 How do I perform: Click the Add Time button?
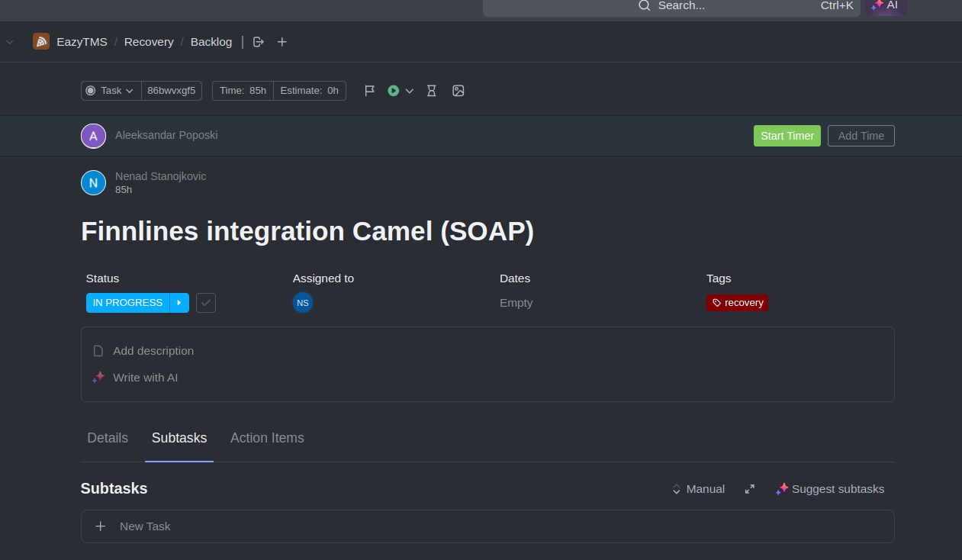coord(861,136)
